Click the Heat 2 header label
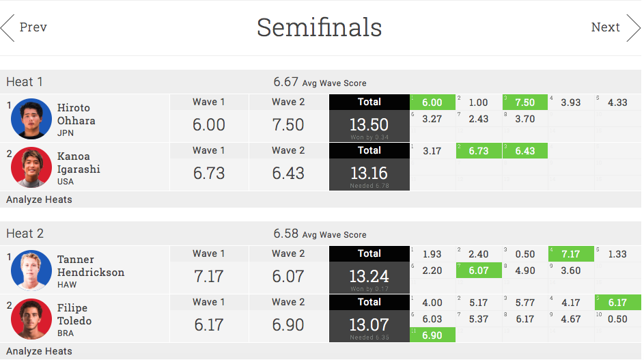The height and width of the screenshot is (360, 644). pos(25,234)
